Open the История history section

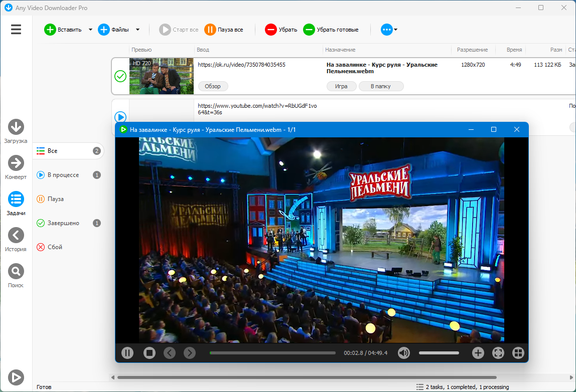tap(16, 240)
